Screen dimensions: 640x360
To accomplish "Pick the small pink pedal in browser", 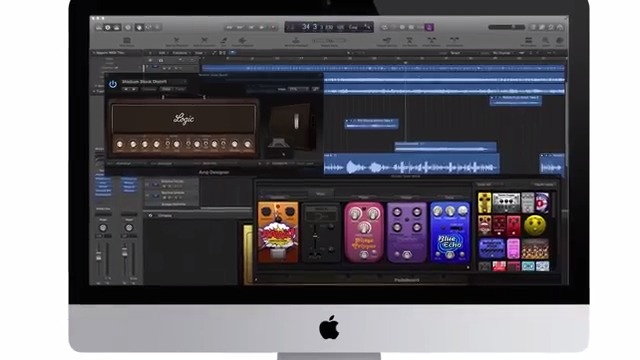I will (x=513, y=249).
